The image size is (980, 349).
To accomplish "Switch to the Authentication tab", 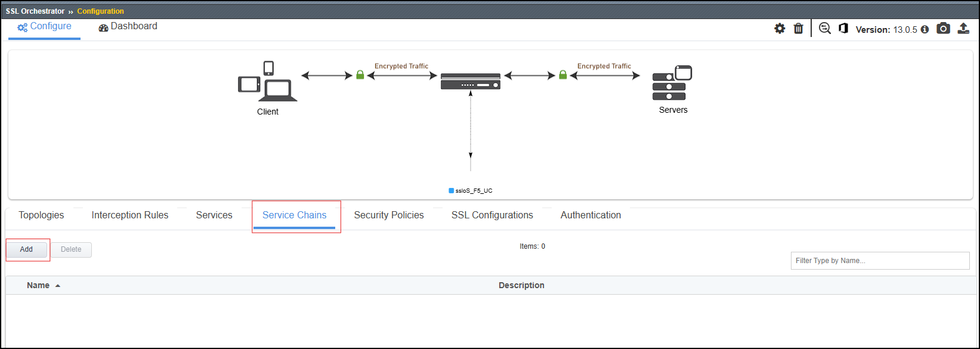I will click(x=591, y=215).
